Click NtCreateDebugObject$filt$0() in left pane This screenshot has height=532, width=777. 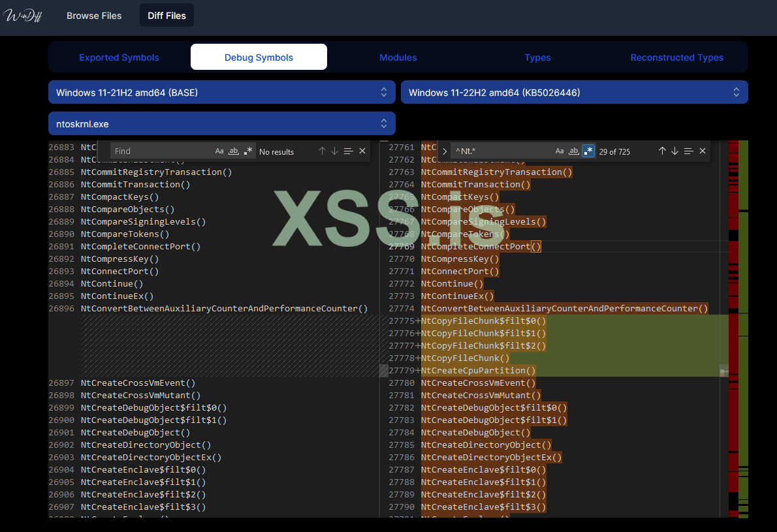153,408
